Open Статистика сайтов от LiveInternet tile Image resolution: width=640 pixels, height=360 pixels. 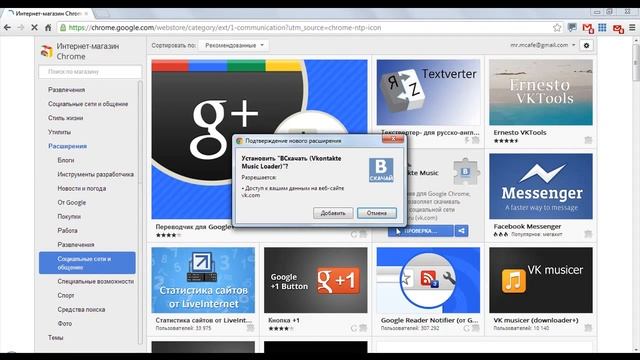tap(203, 280)
